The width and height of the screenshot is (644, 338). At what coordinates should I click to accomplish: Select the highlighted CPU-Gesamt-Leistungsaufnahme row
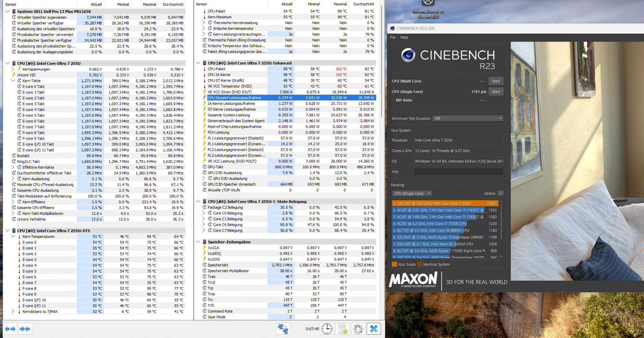pos(289,98)
